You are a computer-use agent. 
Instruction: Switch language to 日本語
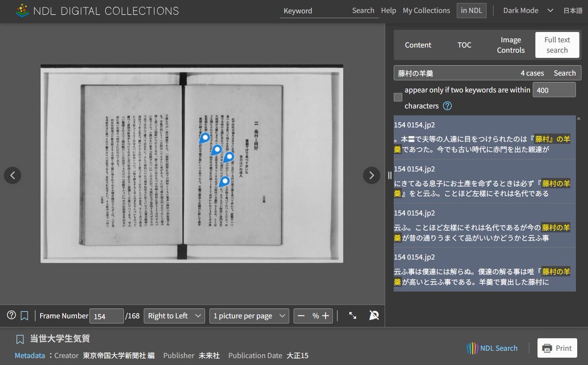click(573, 10)
